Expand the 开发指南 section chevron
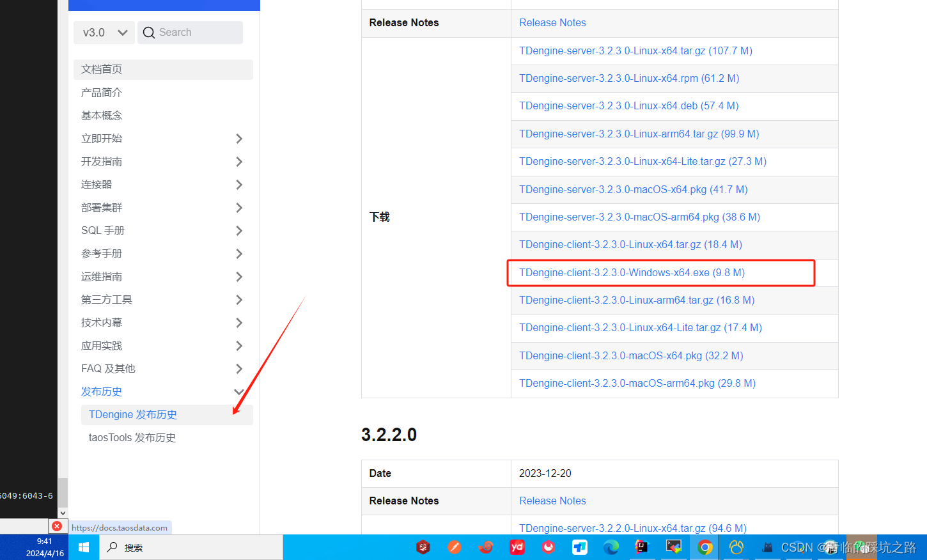The image size is (927, 560). coord(239,162)
